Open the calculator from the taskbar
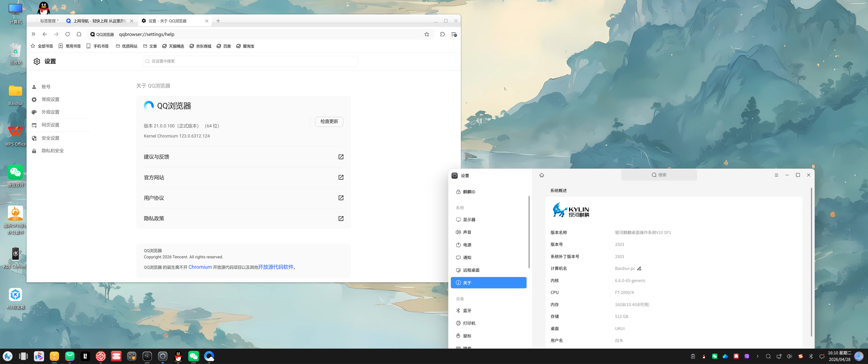This screenshot has width=868, height=364. [x=132, y=356]
